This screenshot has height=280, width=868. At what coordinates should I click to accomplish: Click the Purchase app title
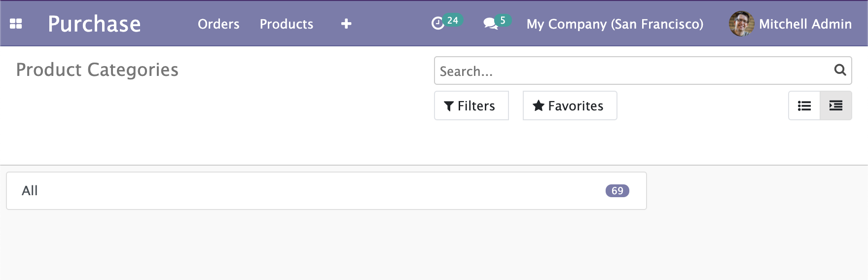click(x=94, y=24)
